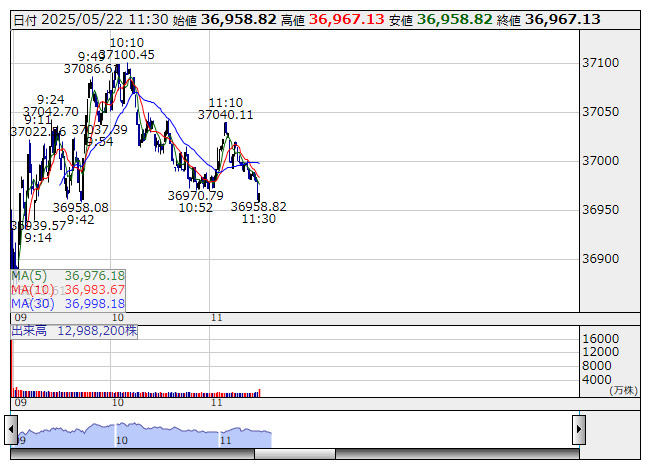This screenshot has height=470, width=653.
Task: Click the 11 hour marker in the navigator
Action: (225, 440)
